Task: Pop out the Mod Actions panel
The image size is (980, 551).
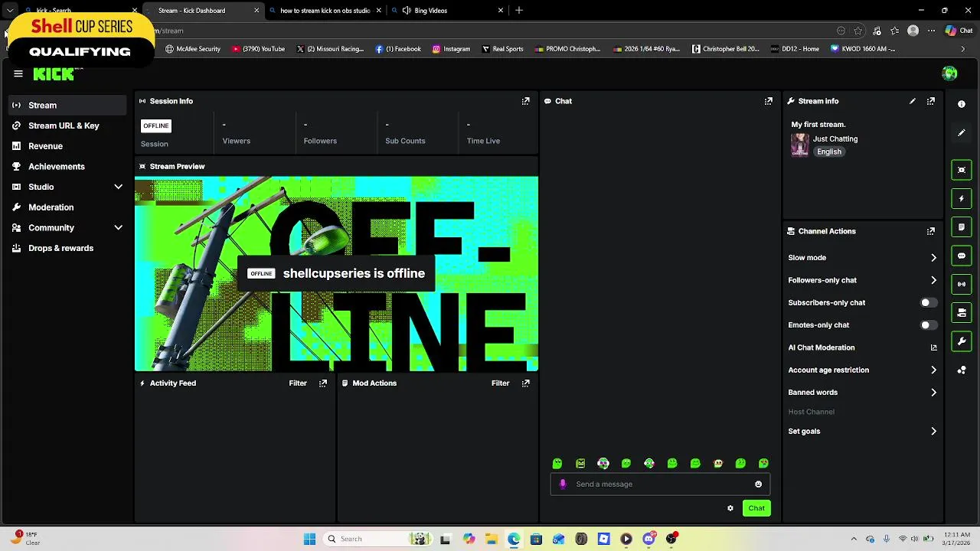Action: [525, 383]
